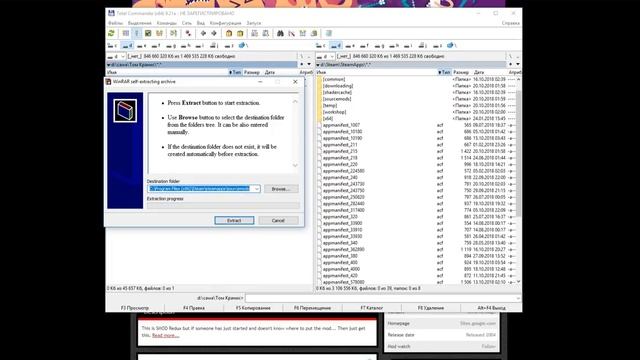Click the FTP connect toolbar icon
Viewport: 640px width, 360px height.
[254, 33]
